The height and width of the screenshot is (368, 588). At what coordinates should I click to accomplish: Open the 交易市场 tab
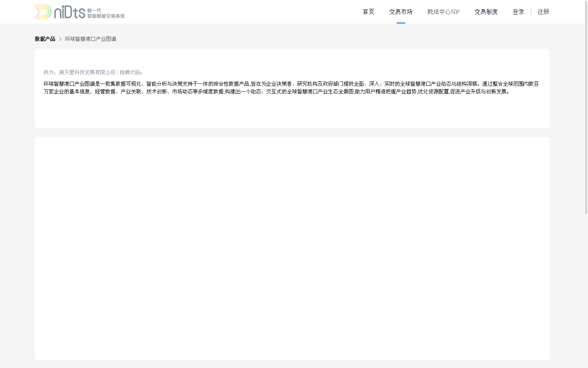click(401, 12)
